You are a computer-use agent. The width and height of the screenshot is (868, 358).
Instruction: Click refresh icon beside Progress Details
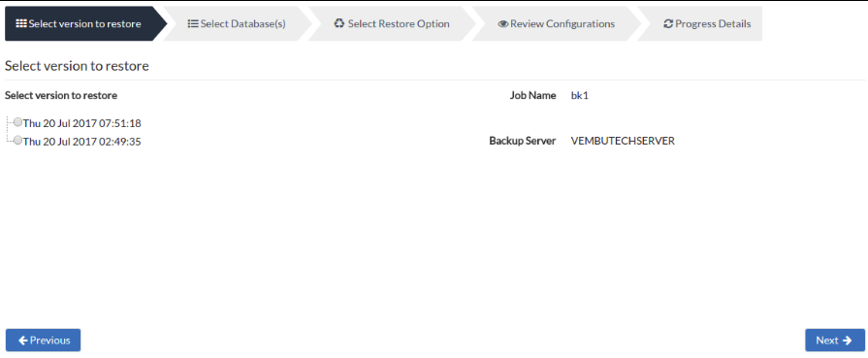tap(667, 24)
